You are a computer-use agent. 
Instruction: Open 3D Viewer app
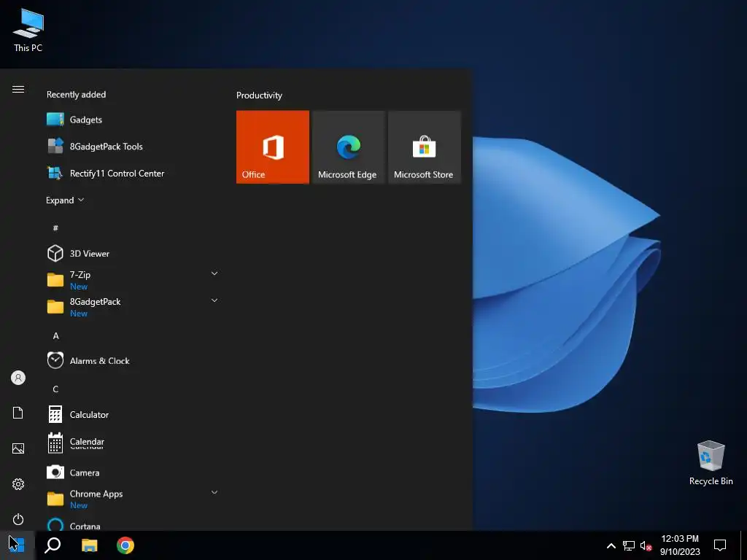(133, 253)
